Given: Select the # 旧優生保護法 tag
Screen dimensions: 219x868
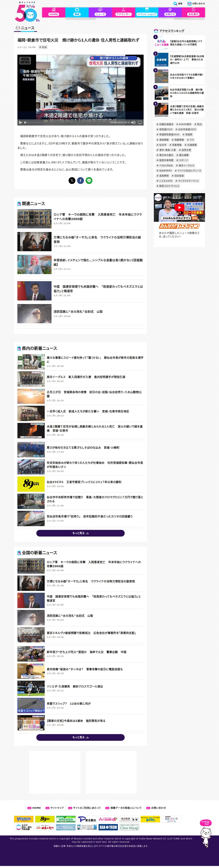Looking at the screenshot, I should click(165, 124).
